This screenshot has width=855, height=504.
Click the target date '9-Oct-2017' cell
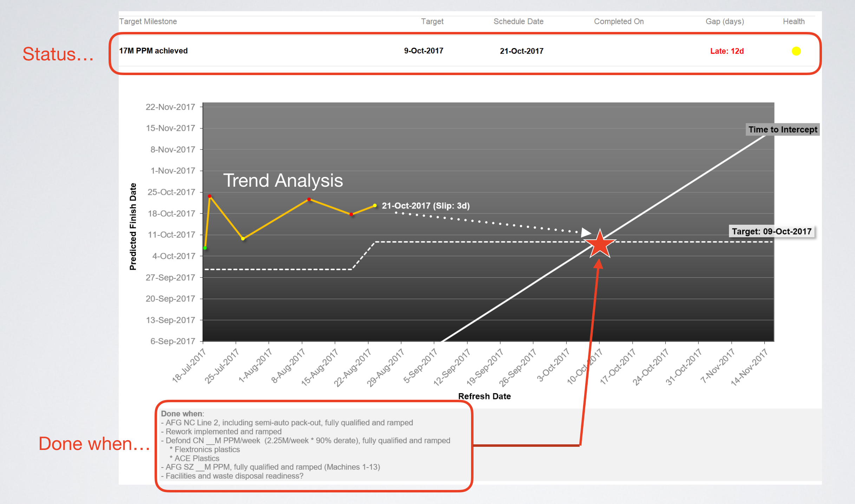[423, 51]
